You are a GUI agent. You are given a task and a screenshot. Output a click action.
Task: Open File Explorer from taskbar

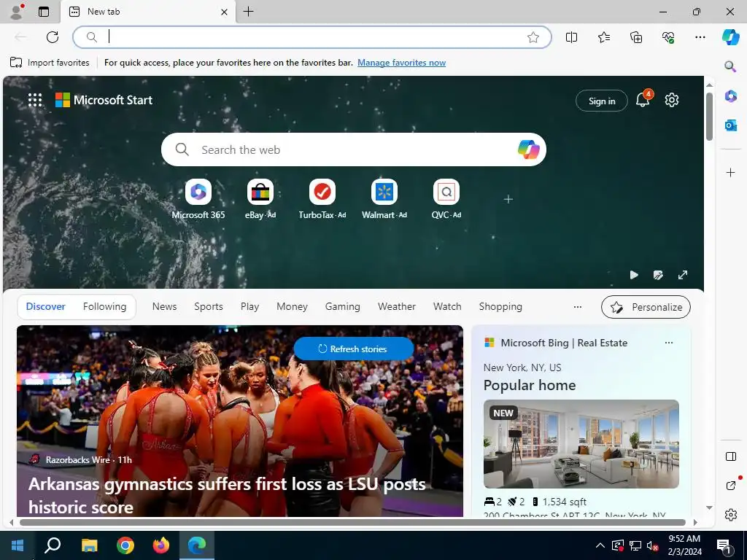click(89, 545)
